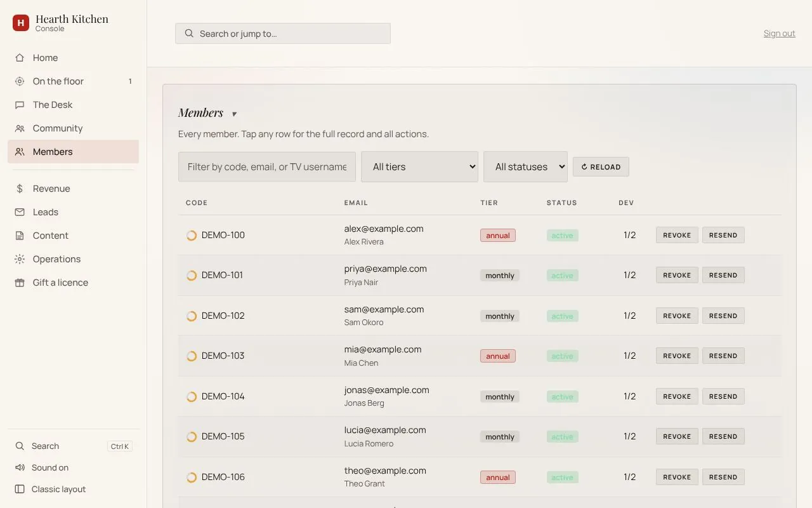Reload the members list
This screenshot has width=812, height=508.
(x=601, y=167)
